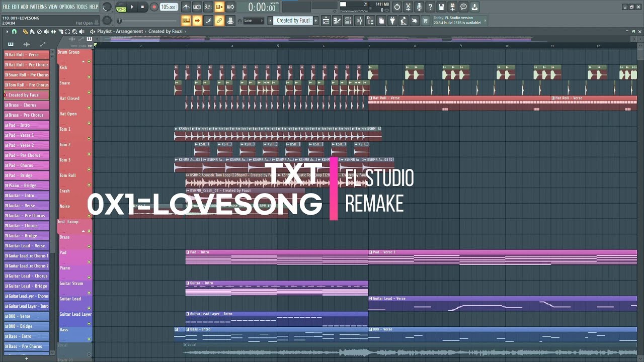Viewport: 644px width, 362px height.
Task: Open the Line snap dropdown
Action: (254, 21)
